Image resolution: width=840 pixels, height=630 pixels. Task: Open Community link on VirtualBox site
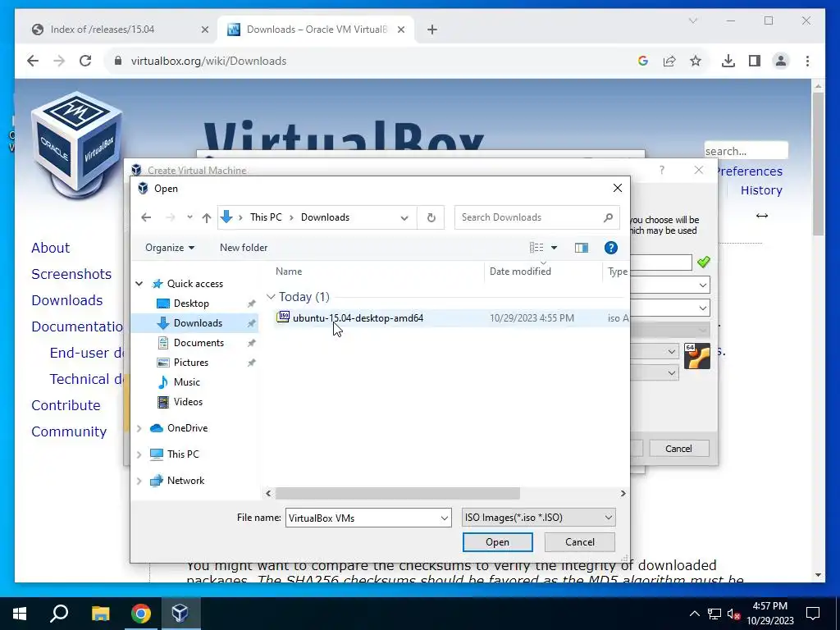(x=69, y=431)
